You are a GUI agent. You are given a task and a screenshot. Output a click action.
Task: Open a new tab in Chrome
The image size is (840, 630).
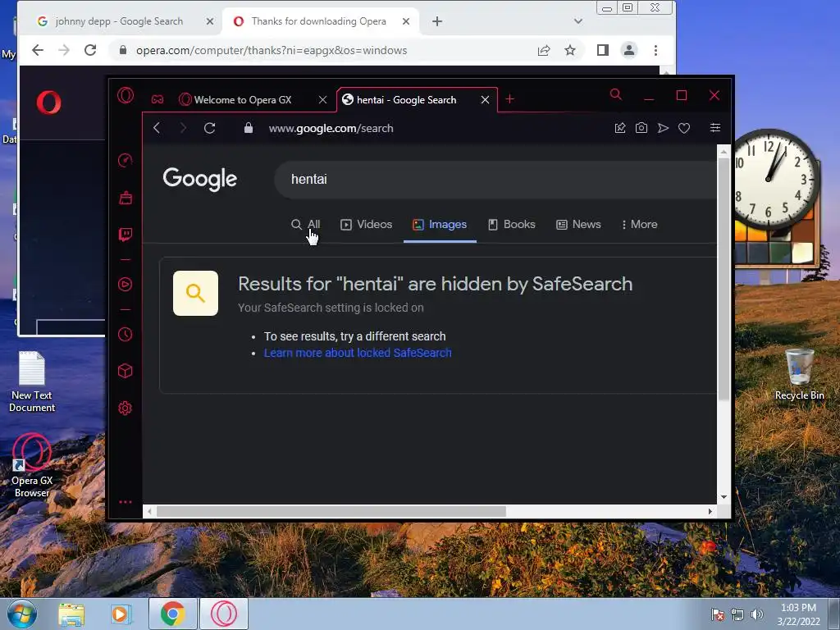tap(437, 21)
